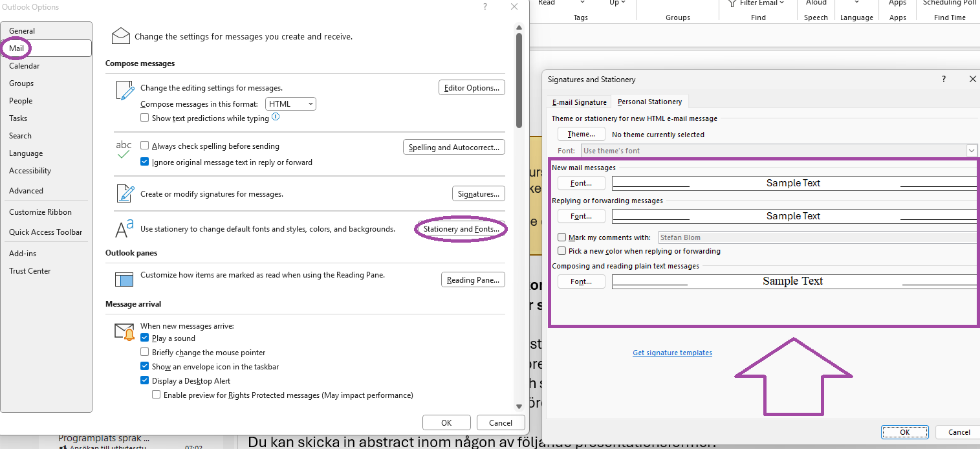
Task: Click Font button for Replying or forwarding messages
Action: tap(582, 216)
